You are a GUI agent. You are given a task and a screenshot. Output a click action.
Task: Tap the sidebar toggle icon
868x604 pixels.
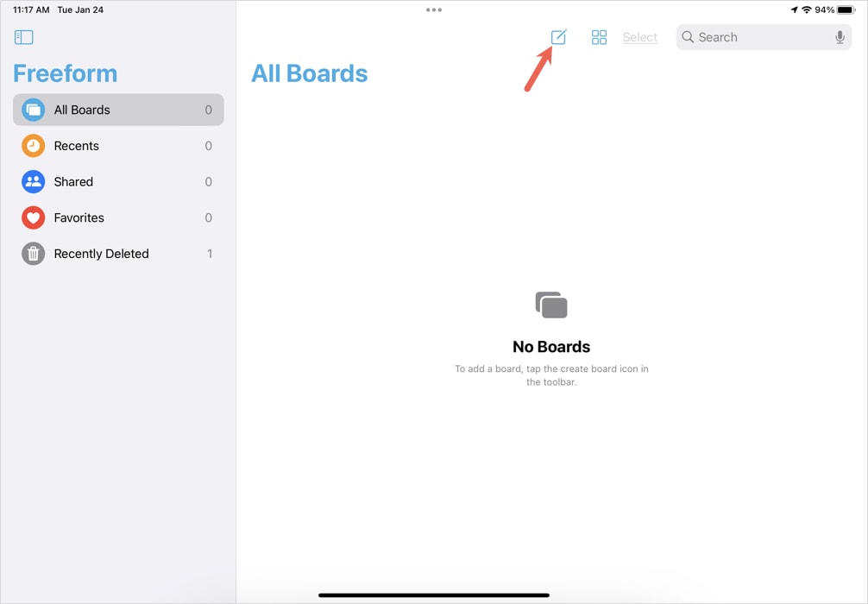pyautogui.click(x=23, y=37)
